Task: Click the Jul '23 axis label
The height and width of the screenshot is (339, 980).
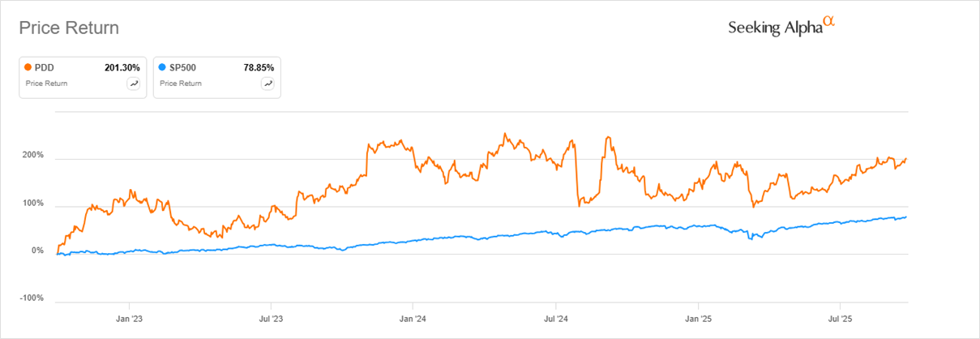Action: tap(270, 317)
